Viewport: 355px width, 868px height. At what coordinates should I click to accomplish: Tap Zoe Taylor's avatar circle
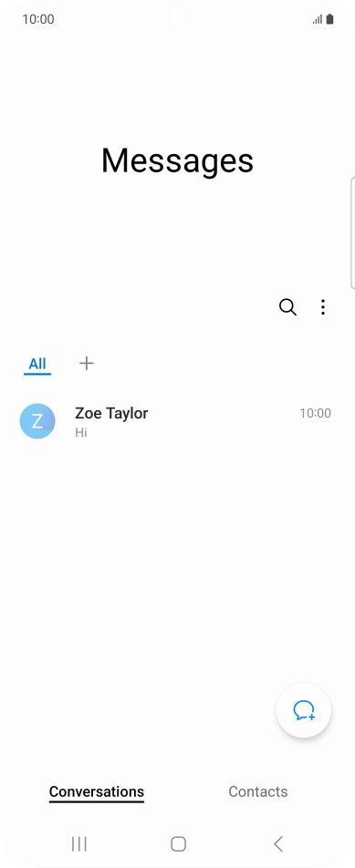pyautogui.click(x=37, y=421)
